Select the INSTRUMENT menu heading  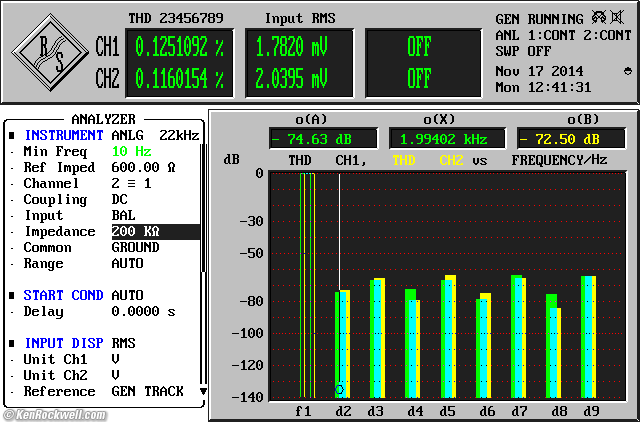click(x=64, y=135)
